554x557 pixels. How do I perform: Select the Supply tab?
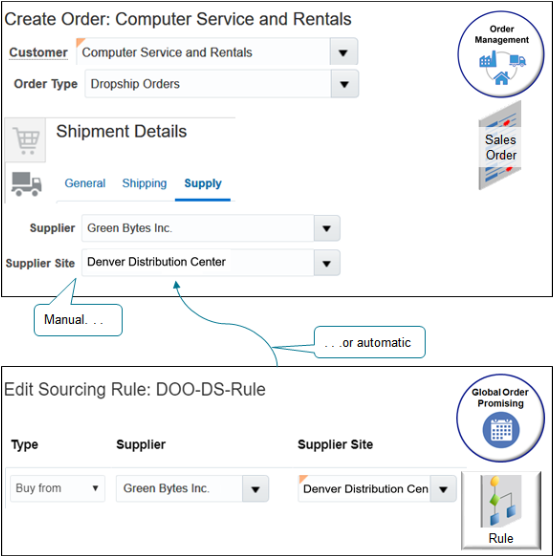[203, 183]
